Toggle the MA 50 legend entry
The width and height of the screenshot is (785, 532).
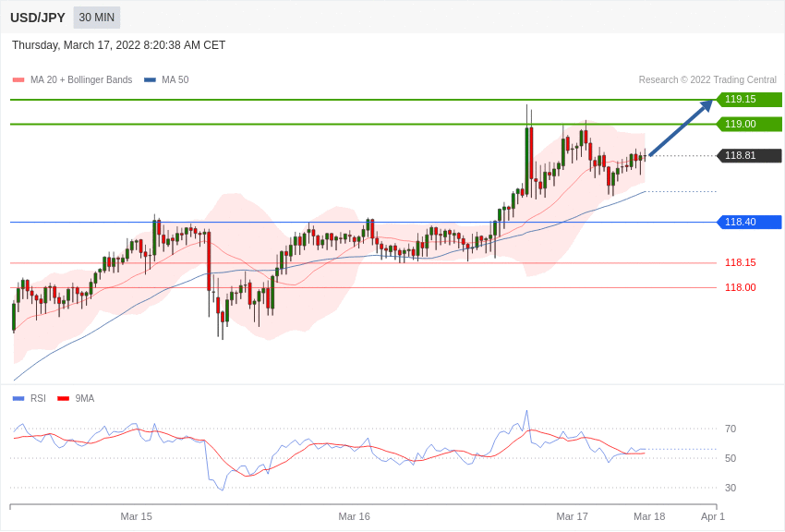(166, 79)
